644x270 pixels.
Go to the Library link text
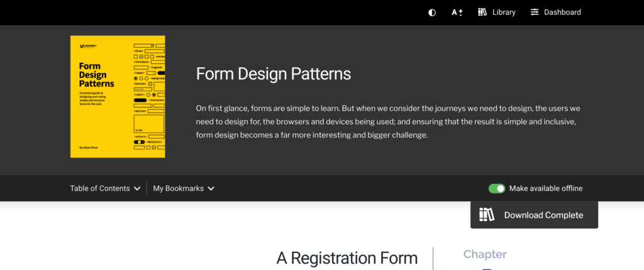[x=504, y=13]
